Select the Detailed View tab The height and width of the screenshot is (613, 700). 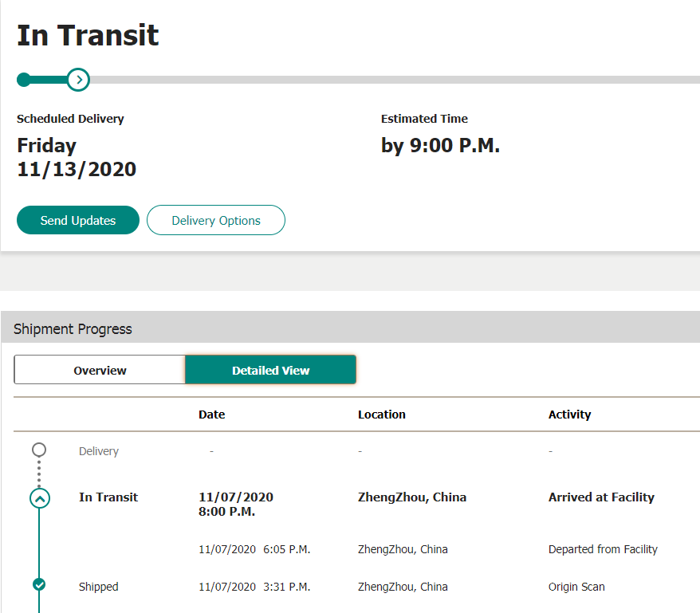pos(270,370)
